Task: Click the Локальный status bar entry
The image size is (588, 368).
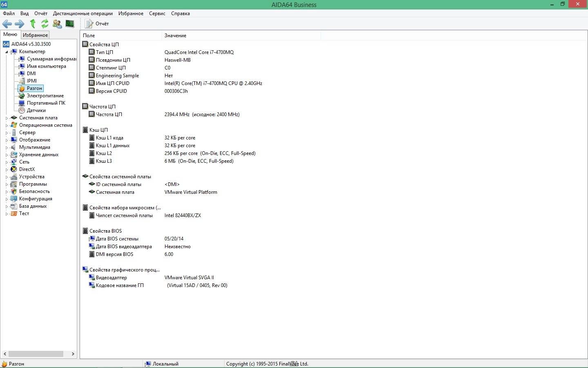Action: (x=162, y=364)
